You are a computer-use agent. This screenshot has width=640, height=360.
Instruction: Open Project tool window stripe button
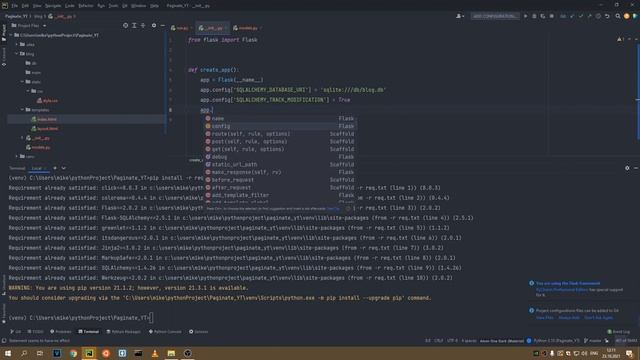pyautogui.click(x=4, y=33)
